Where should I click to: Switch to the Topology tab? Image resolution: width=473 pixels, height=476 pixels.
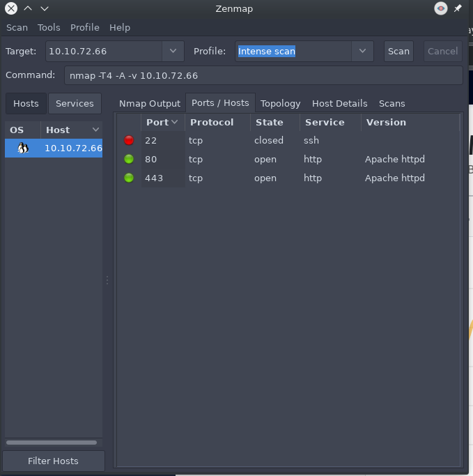(280, 104)
